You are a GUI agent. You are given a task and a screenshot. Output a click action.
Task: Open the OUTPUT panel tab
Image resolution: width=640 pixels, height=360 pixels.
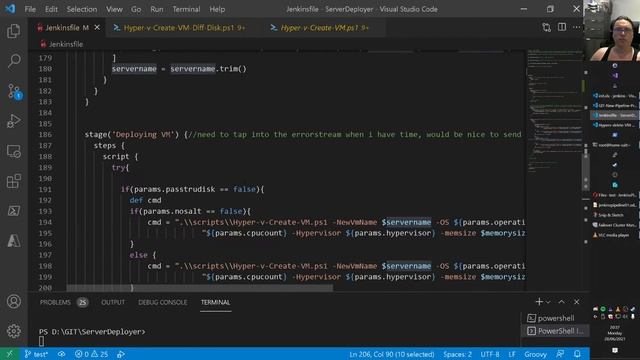(113, 302)
